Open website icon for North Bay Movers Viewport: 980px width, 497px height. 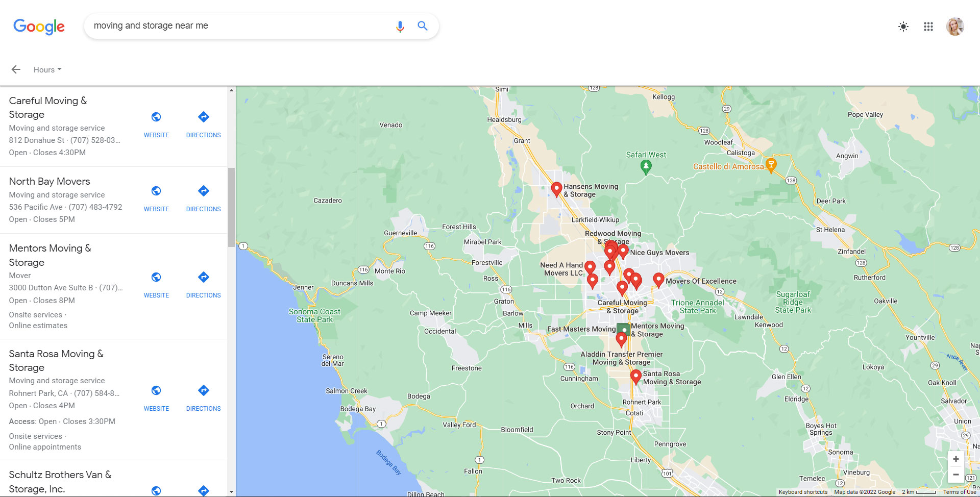pos(156,191)
